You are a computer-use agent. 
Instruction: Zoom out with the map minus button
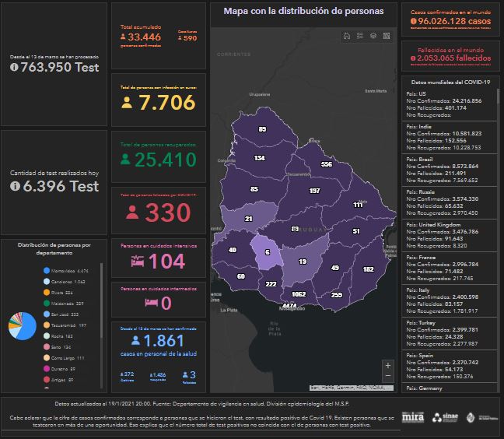388,378
